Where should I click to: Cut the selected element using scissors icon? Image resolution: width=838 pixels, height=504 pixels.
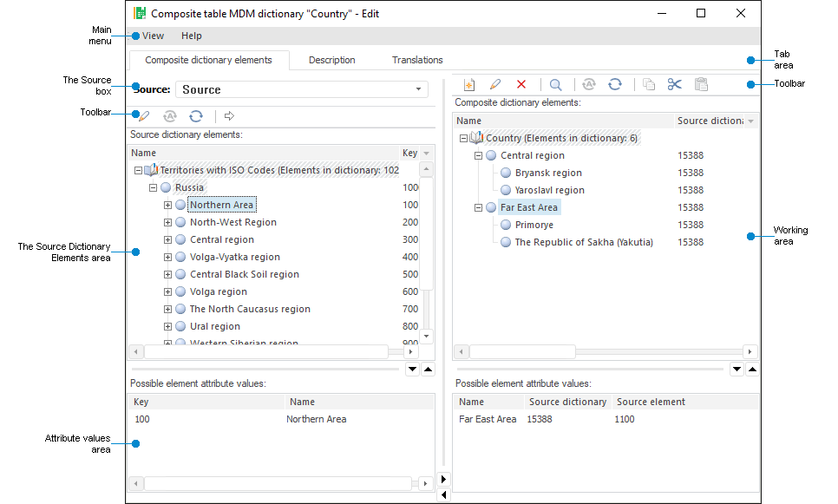[x=675, y=84]
